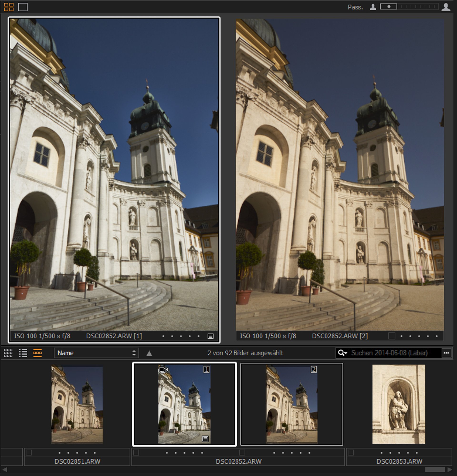
Task: Click the small person proof margin icon
Action: pos(373,7)
